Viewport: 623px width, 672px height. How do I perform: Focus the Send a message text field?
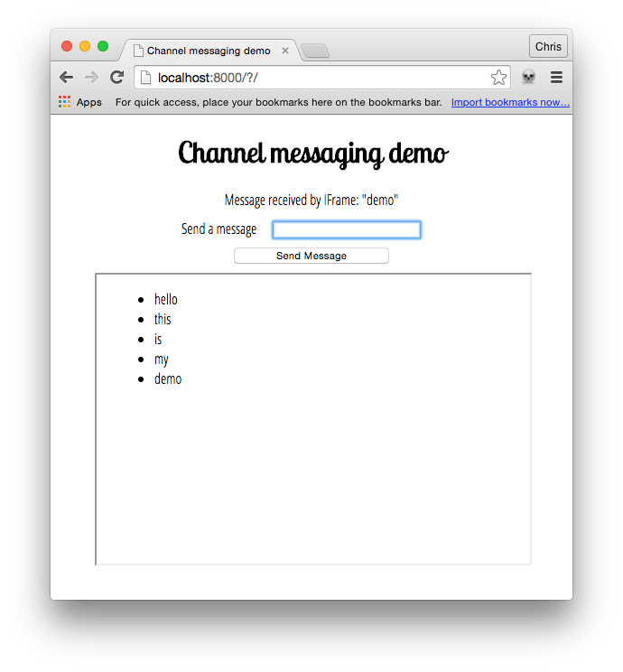coord(347,229)
